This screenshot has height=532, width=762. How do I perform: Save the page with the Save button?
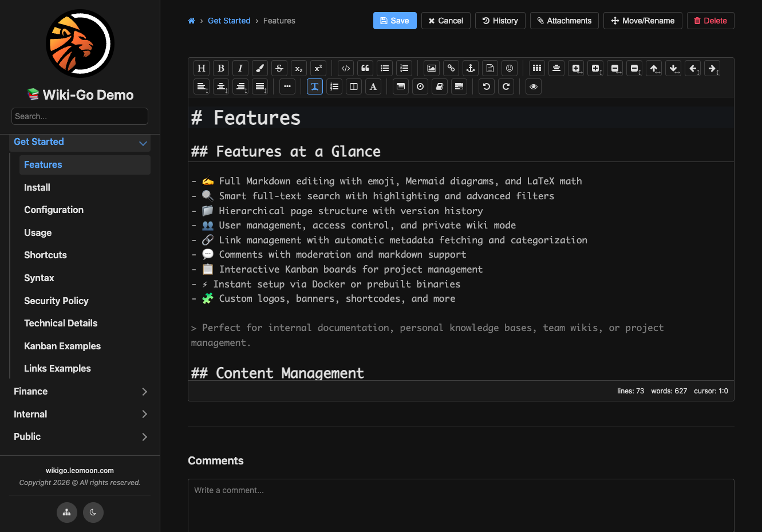tap(395, 21)
